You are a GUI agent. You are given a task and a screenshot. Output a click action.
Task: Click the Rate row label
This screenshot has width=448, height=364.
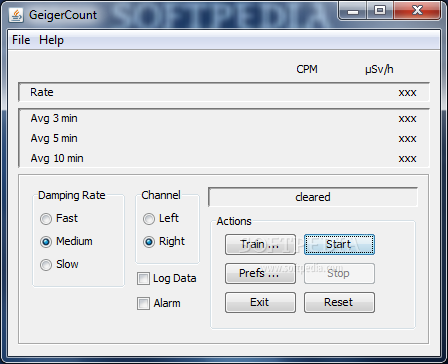pyautogui.click(x=42, y=92)
